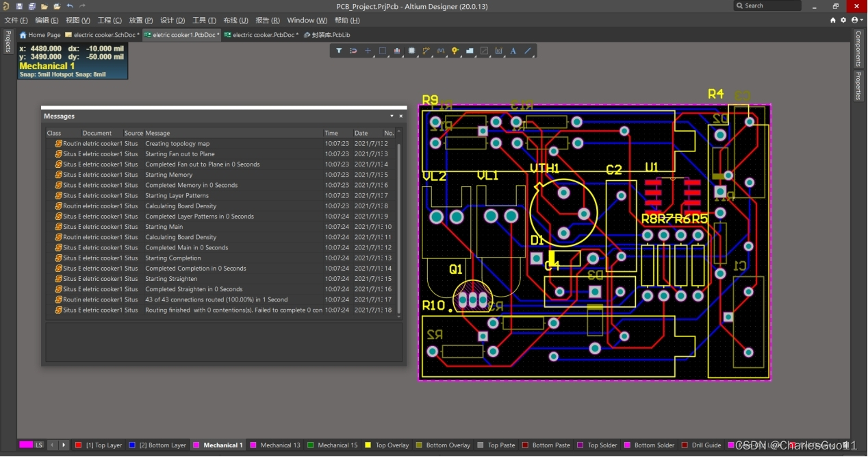This screenshot has height=457, width=868.
Task: Click the home icon at top right
Action: [832, 20]
